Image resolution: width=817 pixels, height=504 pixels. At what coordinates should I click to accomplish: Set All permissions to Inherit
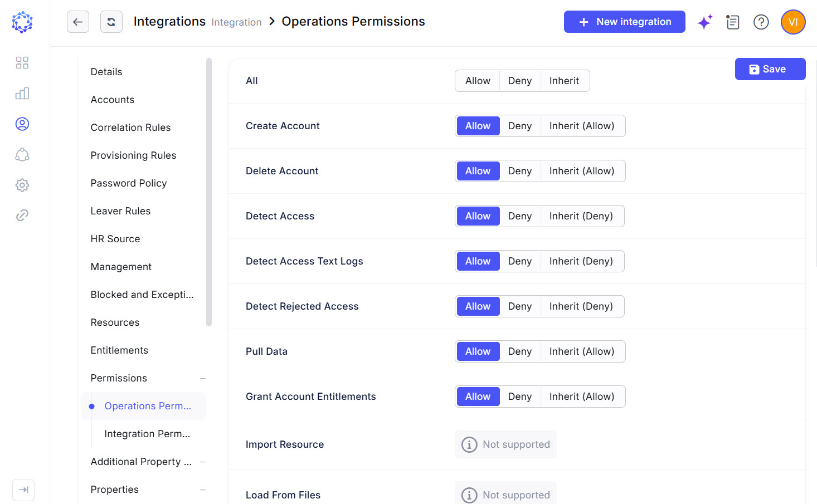565,81
